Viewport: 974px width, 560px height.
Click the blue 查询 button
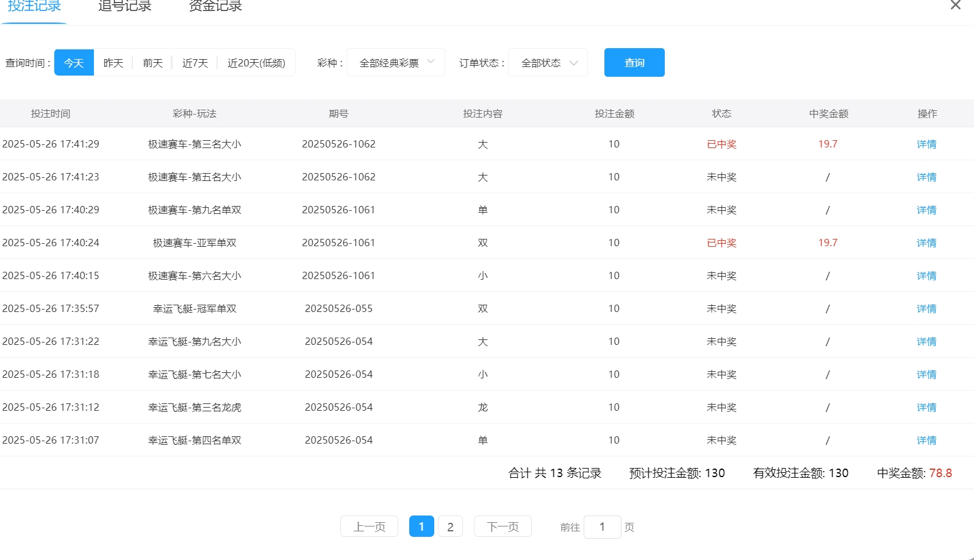634,63
